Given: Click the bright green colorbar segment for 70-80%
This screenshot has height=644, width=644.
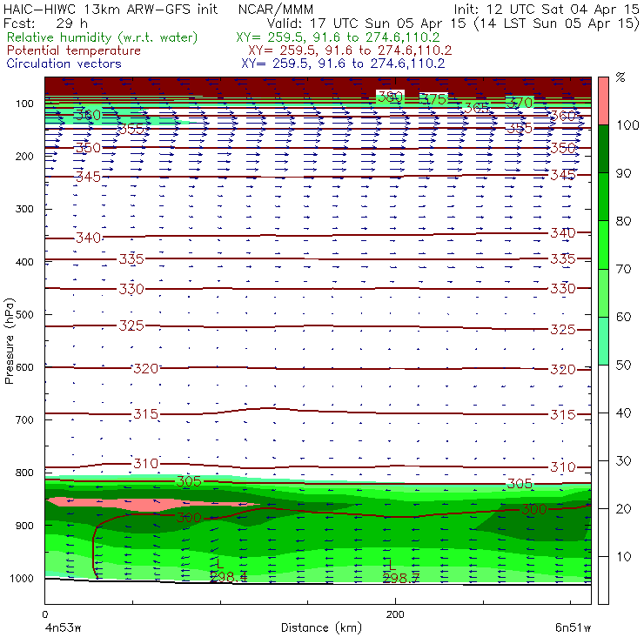Looking at the screenshot, I should point(603,245).
